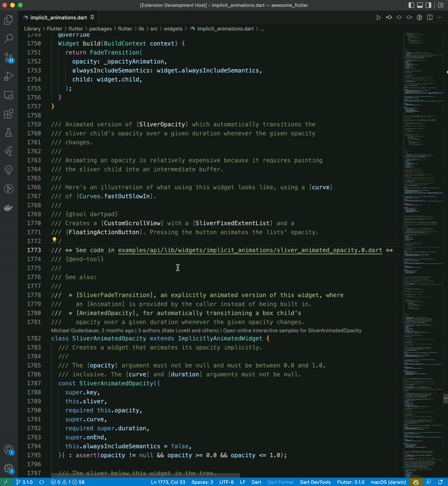Open the Testing flask view
Viewport: 448px width, 486px height.
(8, 132)
